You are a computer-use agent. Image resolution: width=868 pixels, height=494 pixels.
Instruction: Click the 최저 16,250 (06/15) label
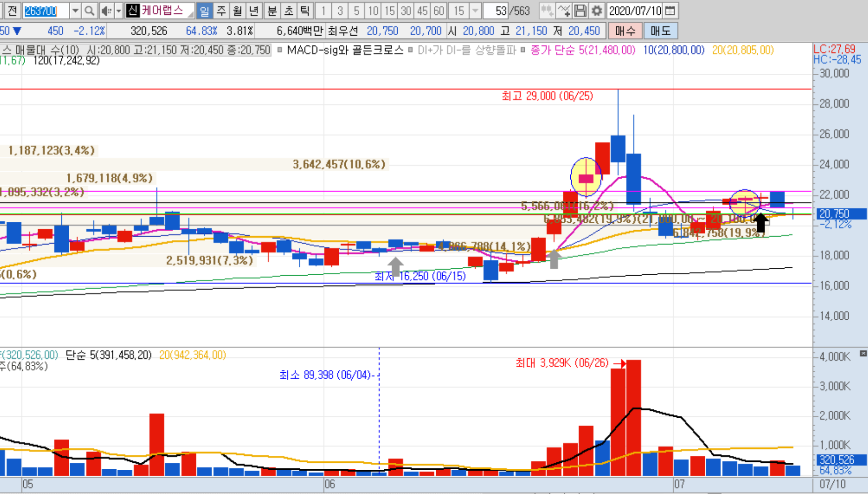pyautogui.click(x=420, y=276)
